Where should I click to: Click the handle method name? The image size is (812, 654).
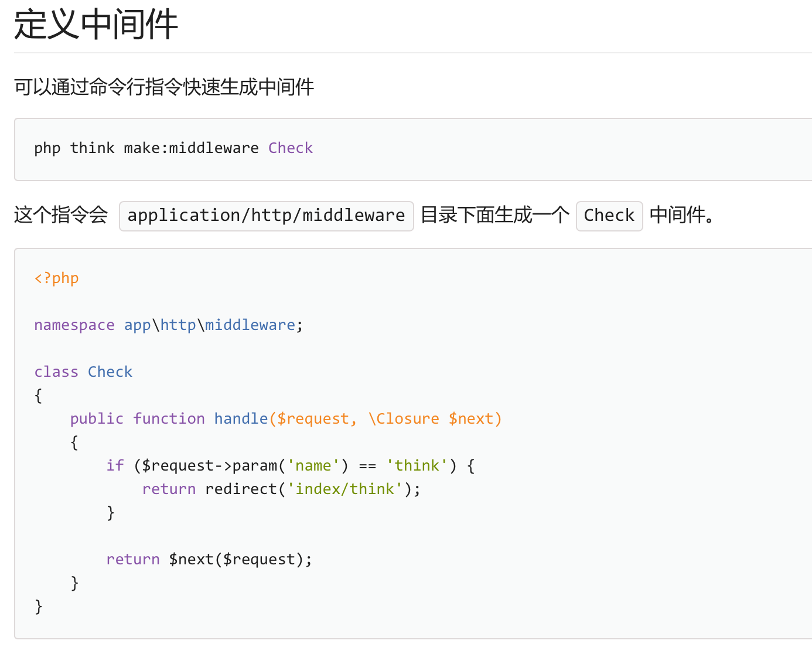click(241, 419)
